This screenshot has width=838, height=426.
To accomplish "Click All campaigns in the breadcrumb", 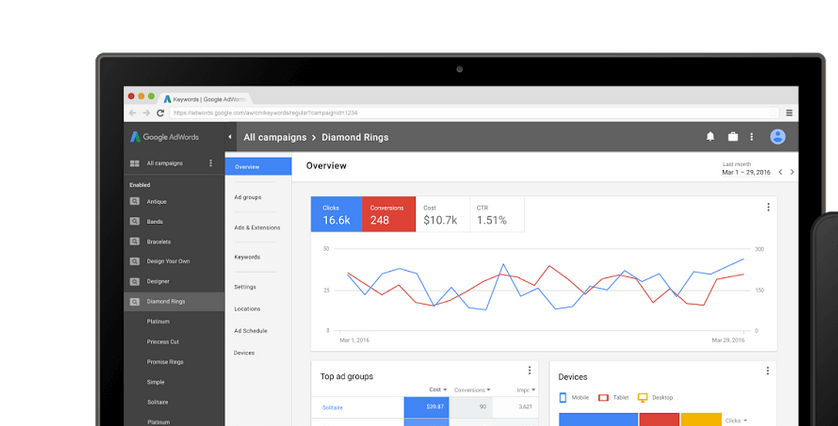I will coord(275,137).
